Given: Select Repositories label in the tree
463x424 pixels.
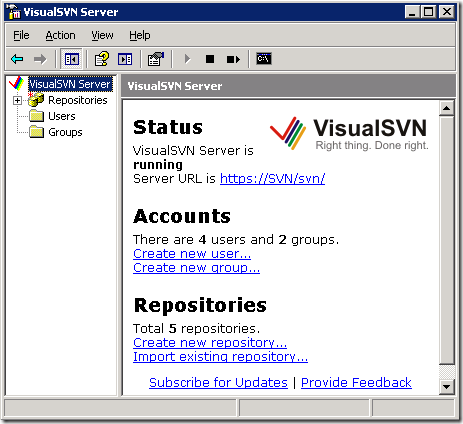Looking at the screenshot, I should click(x=78, y=100).
